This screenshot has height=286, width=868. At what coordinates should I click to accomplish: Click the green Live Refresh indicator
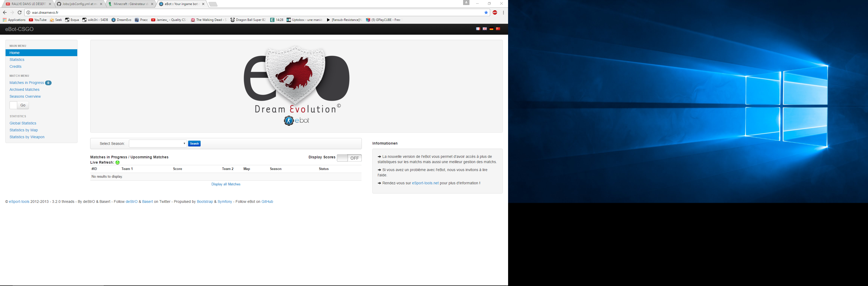117,163
